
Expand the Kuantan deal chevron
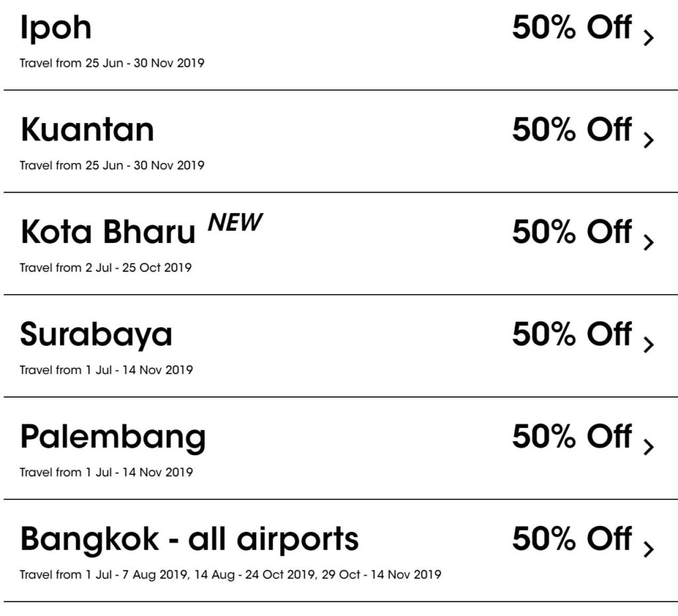point(648,139)
